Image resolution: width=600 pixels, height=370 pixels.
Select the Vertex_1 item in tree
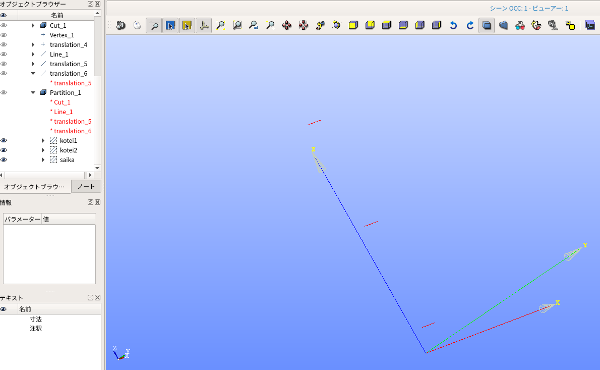(x=62, y=35)
